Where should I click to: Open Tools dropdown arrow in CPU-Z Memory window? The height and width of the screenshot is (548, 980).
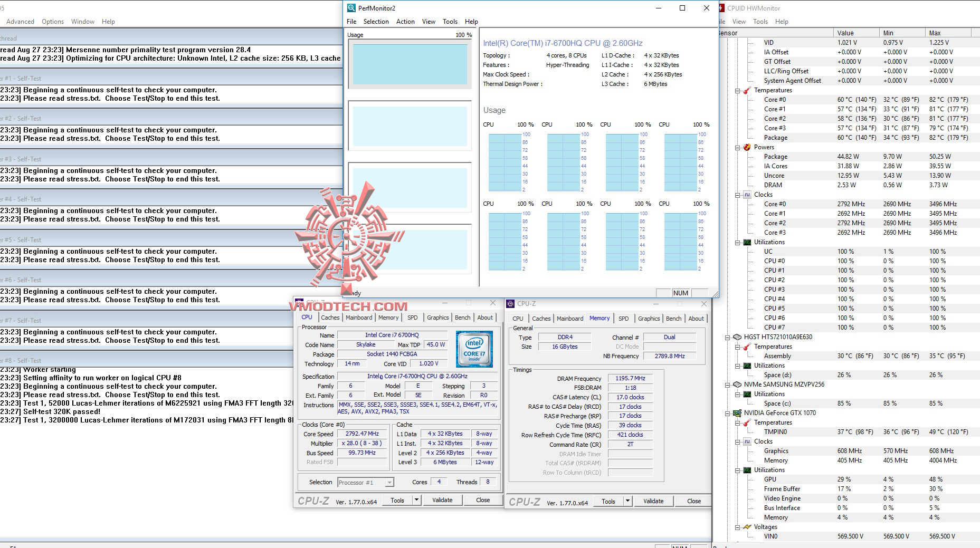627,501
